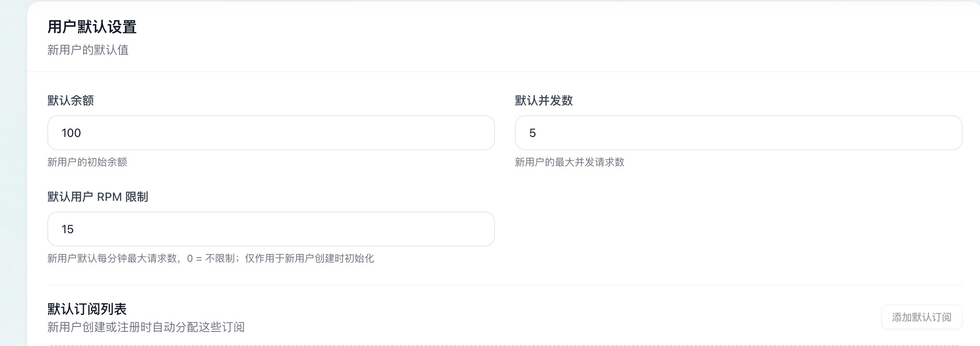Select the 默认用户 RPM 限制 input field
Image resolution: width=980 pixels, height=346 pixels.
[271, 229]
